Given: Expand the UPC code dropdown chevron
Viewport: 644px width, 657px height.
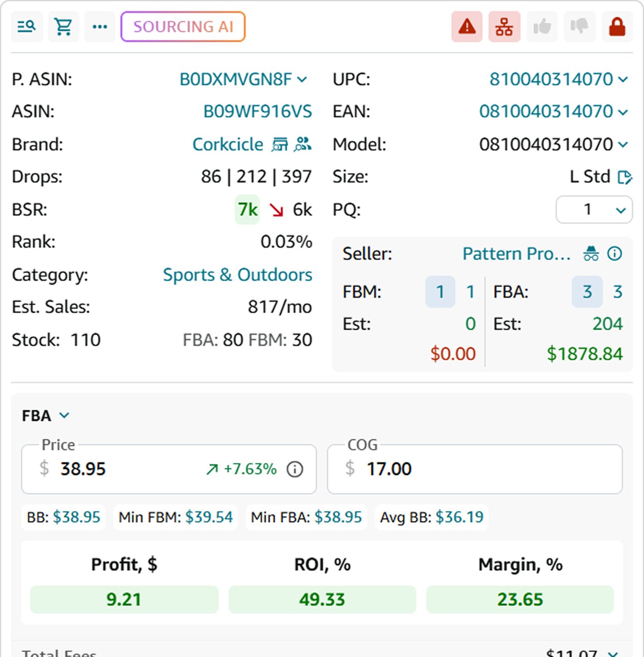Looking at the screenshot, I should 623,80.
